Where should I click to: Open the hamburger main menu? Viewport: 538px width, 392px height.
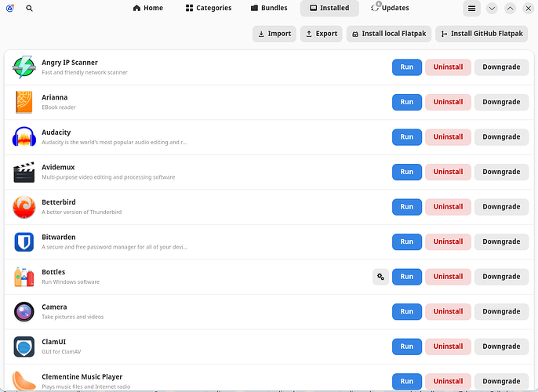(x=472, y=8)
